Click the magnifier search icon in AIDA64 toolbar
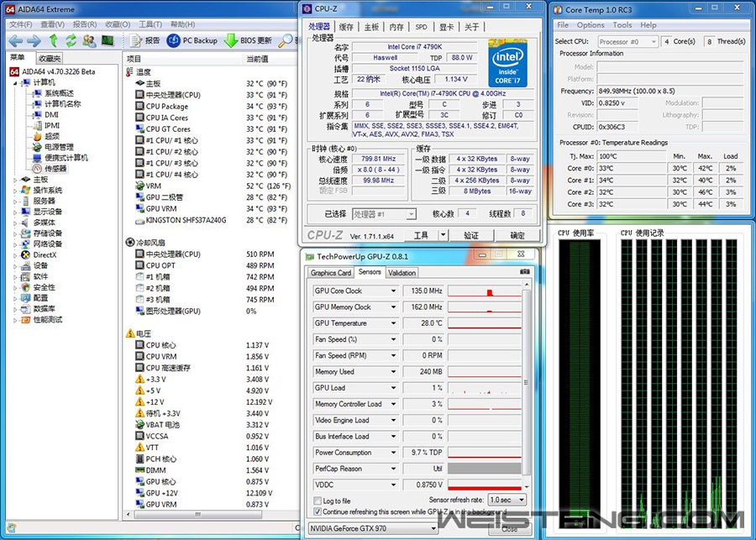Viewport: 756px width, 540px height. coord(286,41)
